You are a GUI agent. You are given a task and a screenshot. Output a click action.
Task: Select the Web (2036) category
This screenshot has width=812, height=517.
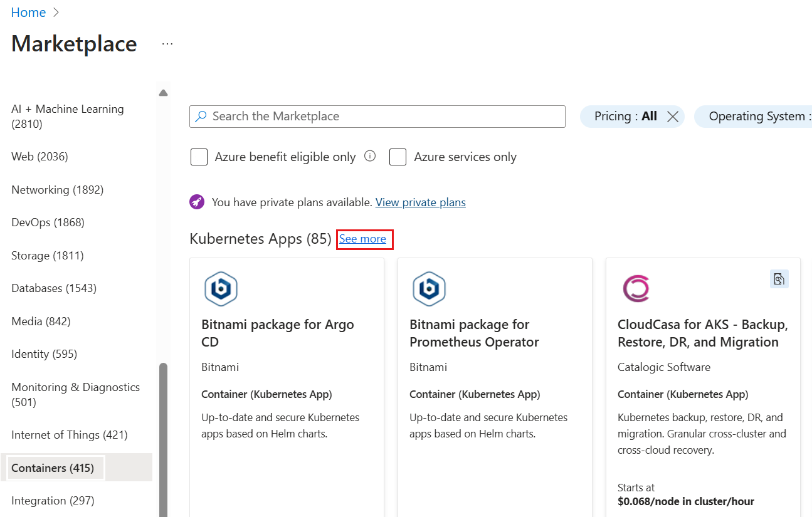[x=40, y=157]
